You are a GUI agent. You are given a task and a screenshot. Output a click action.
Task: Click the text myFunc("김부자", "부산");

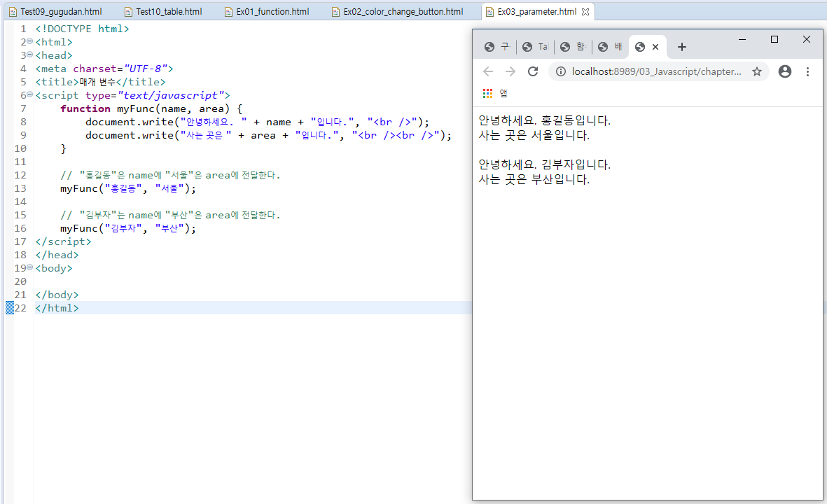[x=128, y=228]
